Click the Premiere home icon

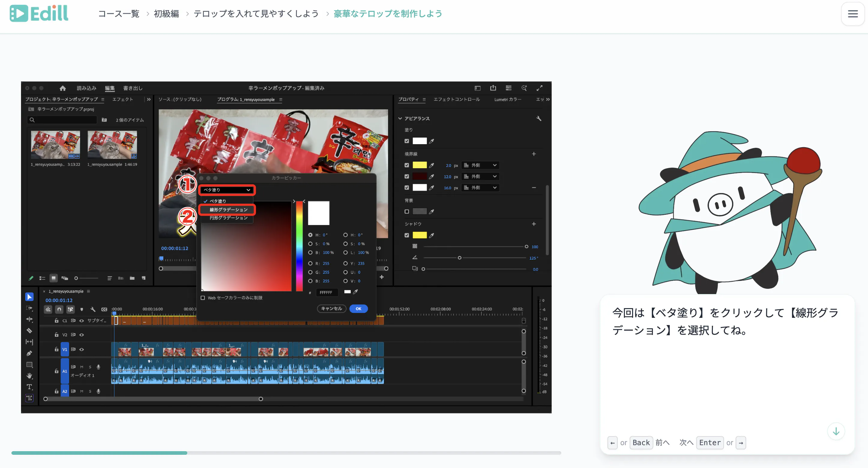(62, 88)
